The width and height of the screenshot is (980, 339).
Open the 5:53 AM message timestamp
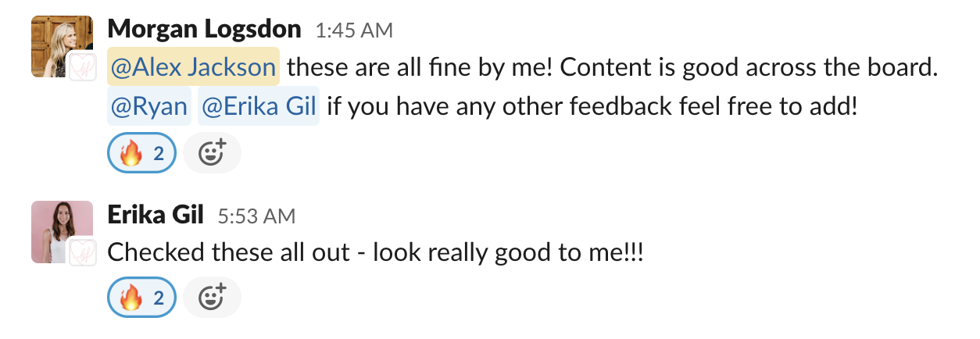(257, 216)
